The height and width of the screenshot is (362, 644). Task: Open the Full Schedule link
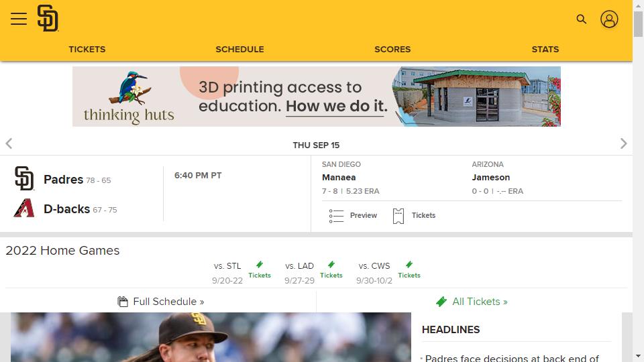[x=168, y=302]
